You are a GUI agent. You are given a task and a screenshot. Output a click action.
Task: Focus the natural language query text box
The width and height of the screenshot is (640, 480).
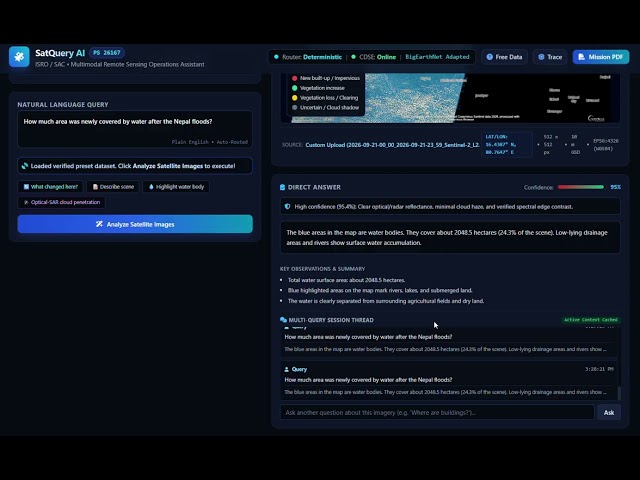pyautogui.click(x=135, y=129)
